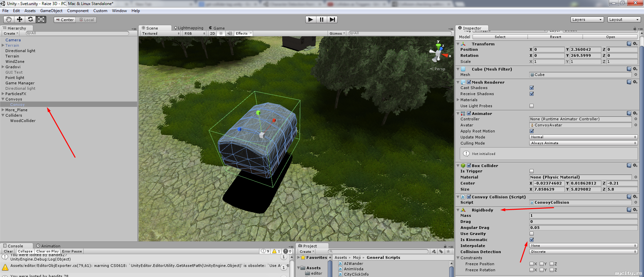
Task: Click the Pause button
Action: click(321, 19)
